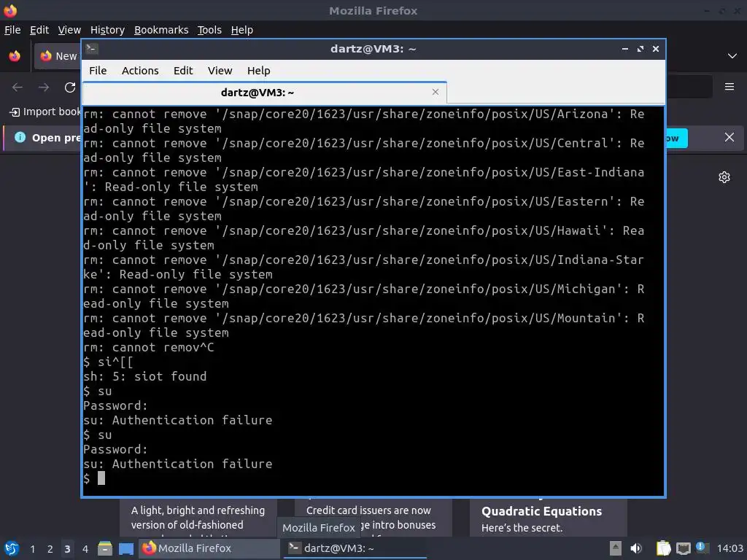Open the terminal Actions menu

coord(140,71)
